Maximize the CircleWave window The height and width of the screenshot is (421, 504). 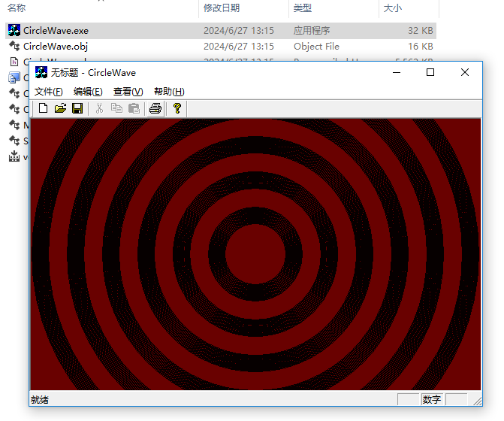(x=430, y=72)
